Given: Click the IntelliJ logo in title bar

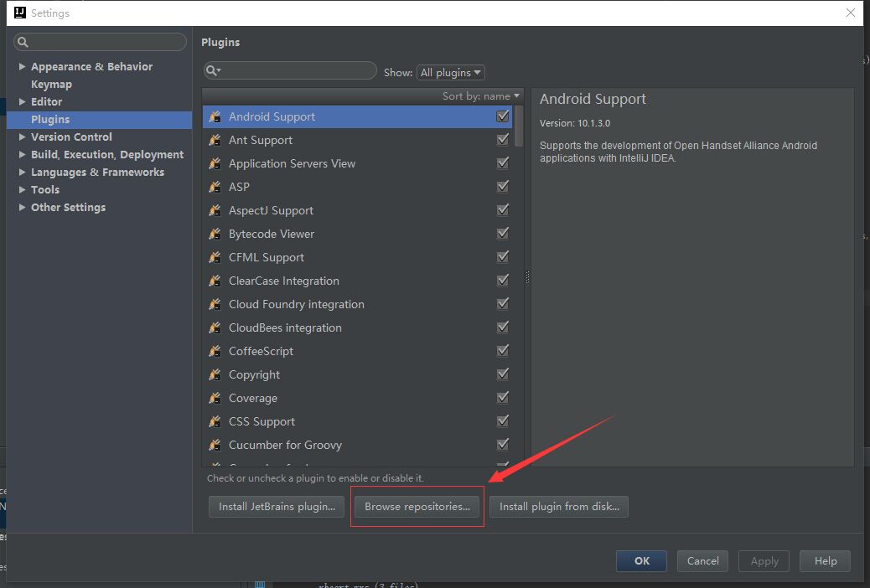Looking at the screenshot, I should click(x=19, y=13).
